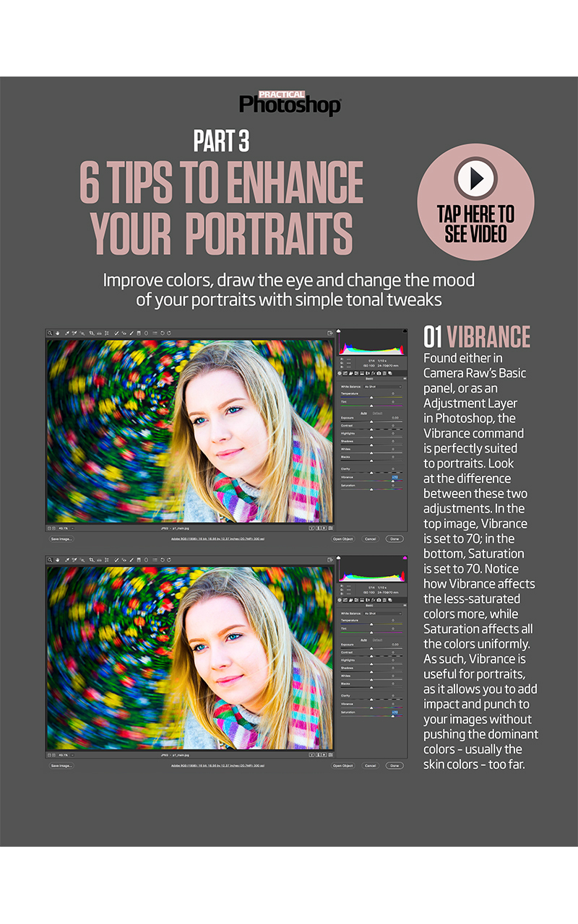Click the Vibrance slider handle
This screenshot has width=578, height=924.
coord(393,481)
